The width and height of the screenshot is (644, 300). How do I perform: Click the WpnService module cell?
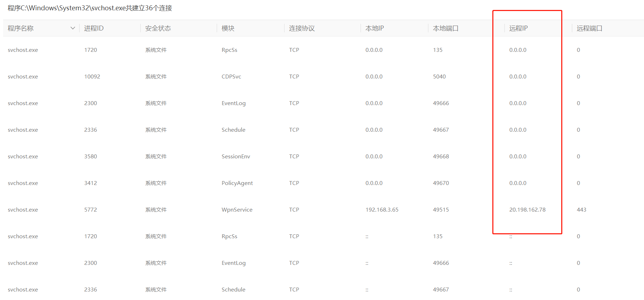[x=237, y=210]
